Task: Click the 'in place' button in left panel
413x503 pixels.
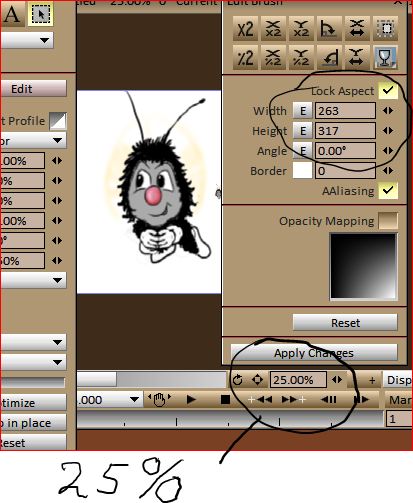Action: tap(33, 423)
